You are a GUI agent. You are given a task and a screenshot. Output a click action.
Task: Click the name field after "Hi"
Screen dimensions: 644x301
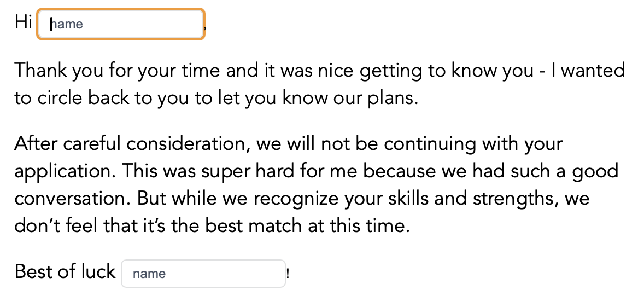point(121,24)
